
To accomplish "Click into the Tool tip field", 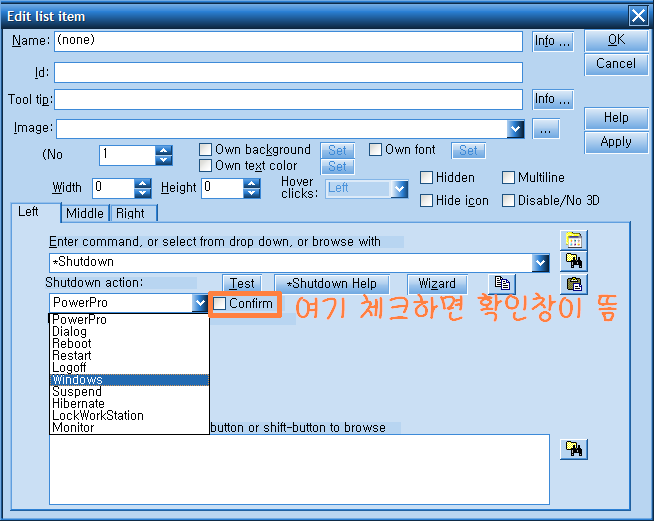I will (288, 100).
